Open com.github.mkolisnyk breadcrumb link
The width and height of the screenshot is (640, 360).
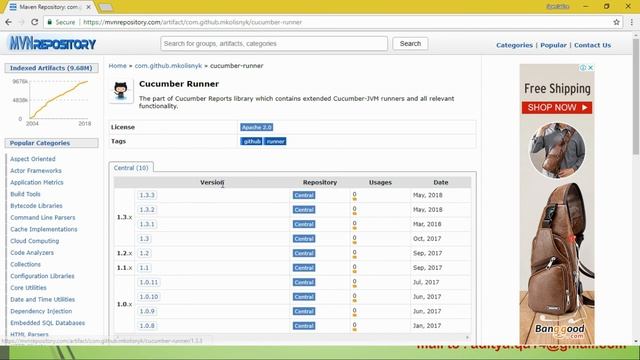[x=168, y=66]
